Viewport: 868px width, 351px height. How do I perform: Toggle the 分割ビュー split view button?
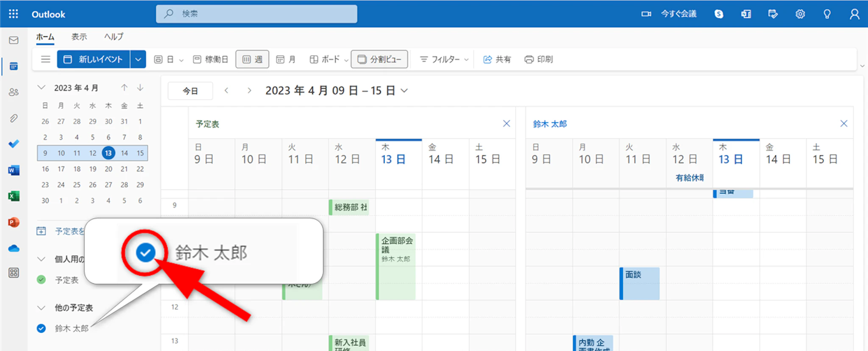click(379, 59)
